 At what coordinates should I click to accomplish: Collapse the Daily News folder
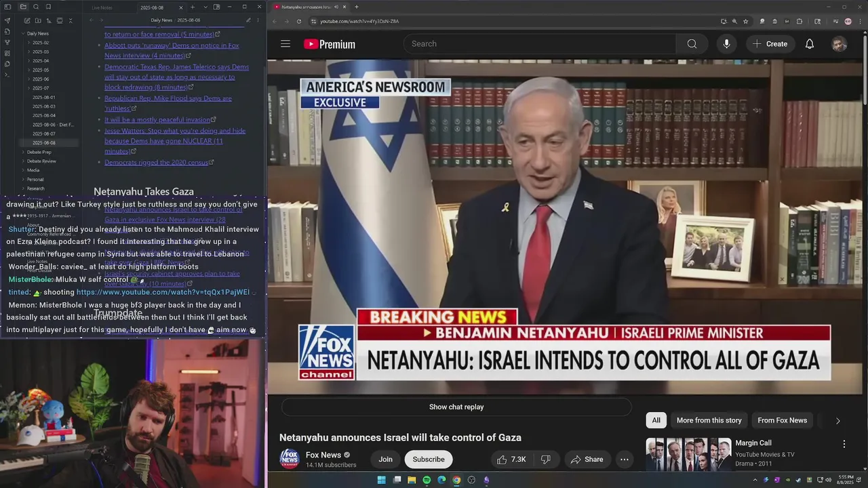point(23,33)
